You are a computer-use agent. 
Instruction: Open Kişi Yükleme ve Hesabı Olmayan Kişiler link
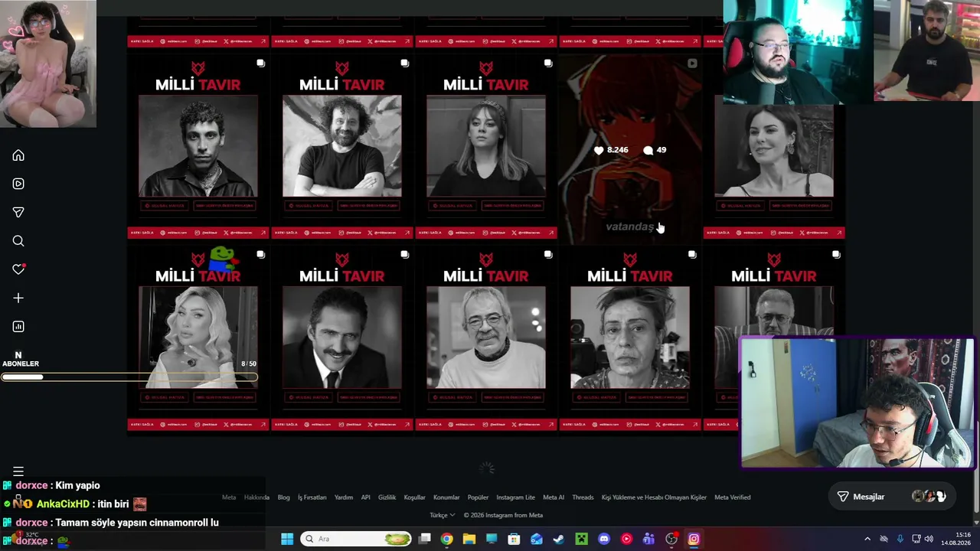pyautogui.click(x=654, y=497)
